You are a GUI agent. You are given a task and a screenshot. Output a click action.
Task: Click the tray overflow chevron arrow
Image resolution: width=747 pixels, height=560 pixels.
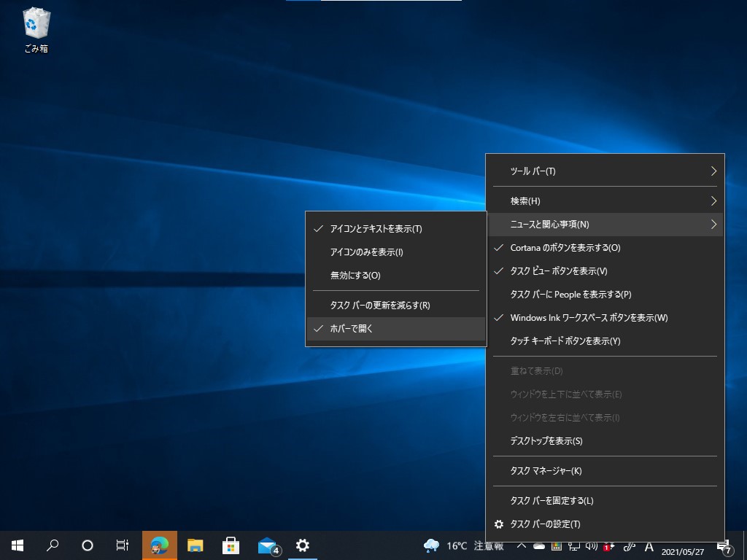click(520, 545)
